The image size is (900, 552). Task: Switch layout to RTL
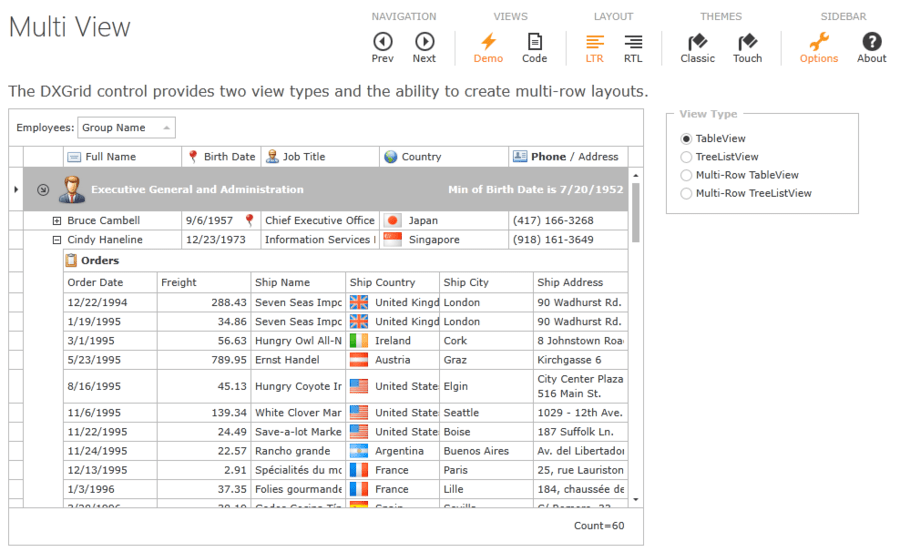click(633, 46)
